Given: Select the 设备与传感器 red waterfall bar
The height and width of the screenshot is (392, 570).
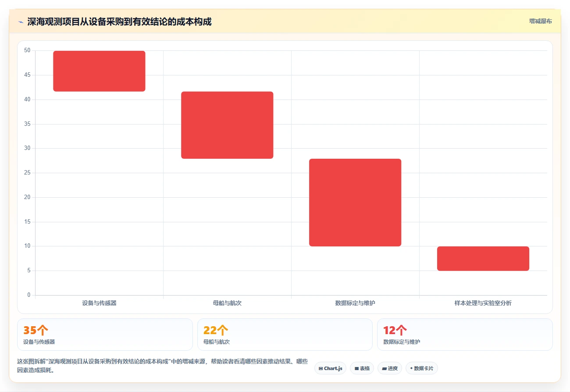Looking at the screenshot, I should click(99, 71).
